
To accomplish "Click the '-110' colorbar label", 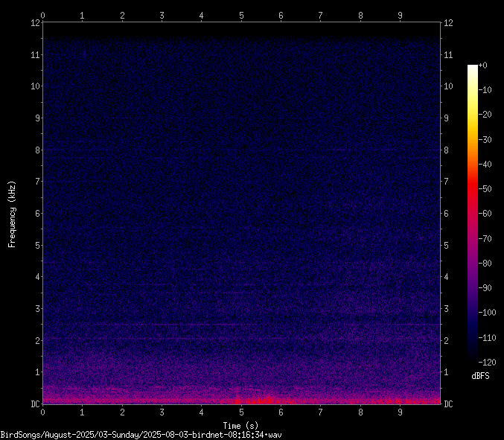I will pyautogui.click(x=488, y=338).
